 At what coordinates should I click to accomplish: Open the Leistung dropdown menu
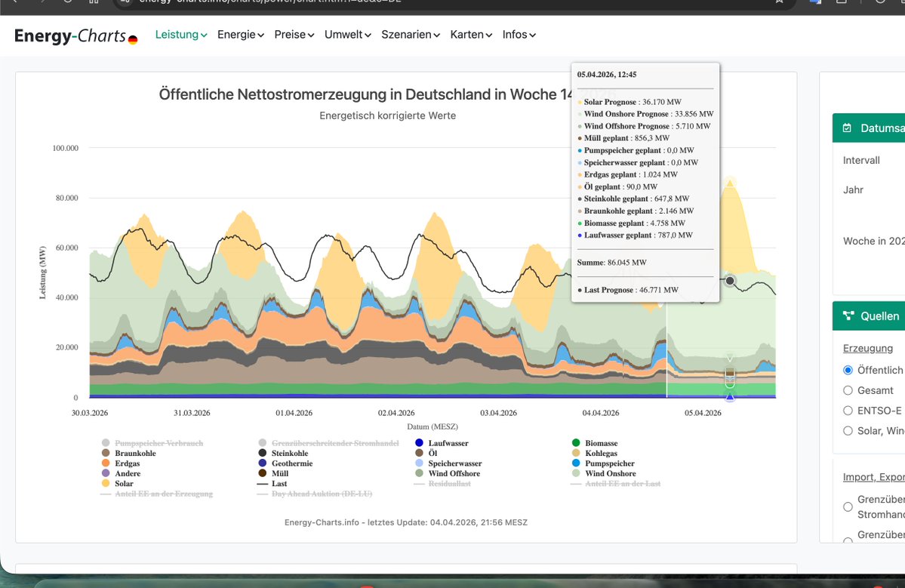pyautogui.click(x=180, y=35)
